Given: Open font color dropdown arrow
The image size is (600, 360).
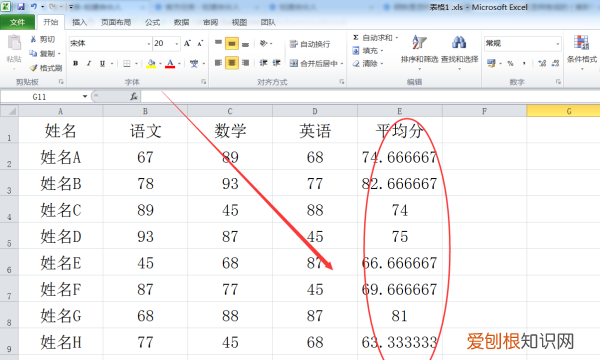Looking at the screenshot, I should pos(179,64).
